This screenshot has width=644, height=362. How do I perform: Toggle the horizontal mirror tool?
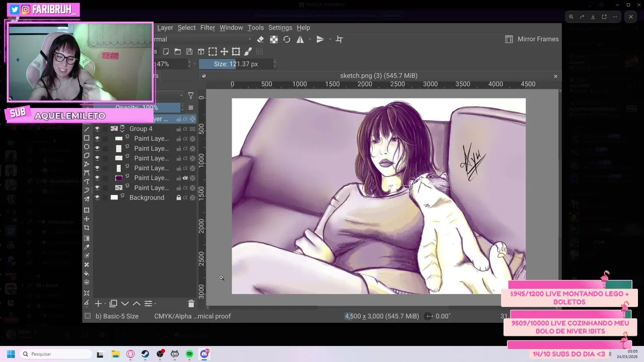pos(300,39)
